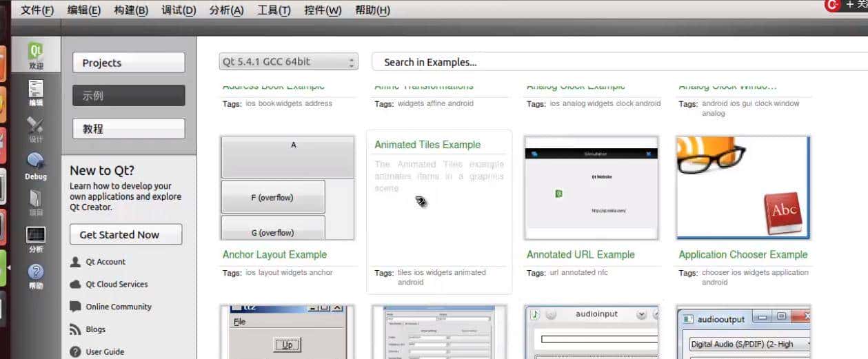Switch to Analyze (分析) mode icon
The width and height of the screenshot is (868, 359).
(36, 239)
